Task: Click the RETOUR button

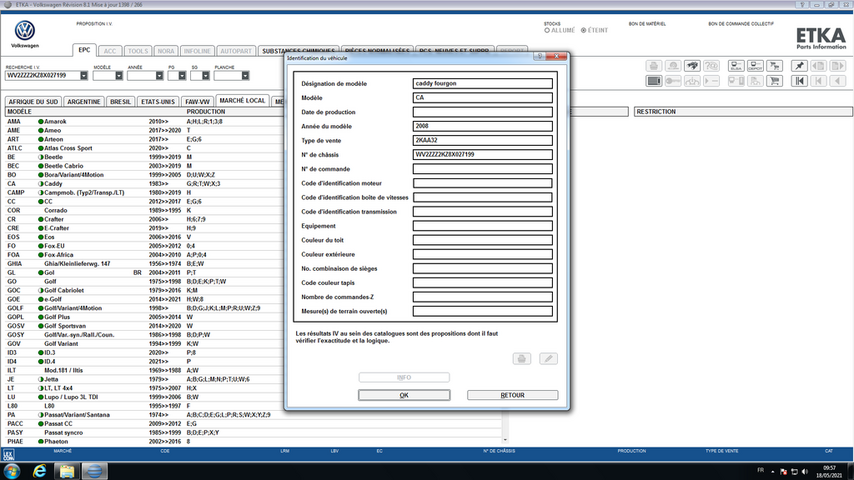Action: point(513,395)
